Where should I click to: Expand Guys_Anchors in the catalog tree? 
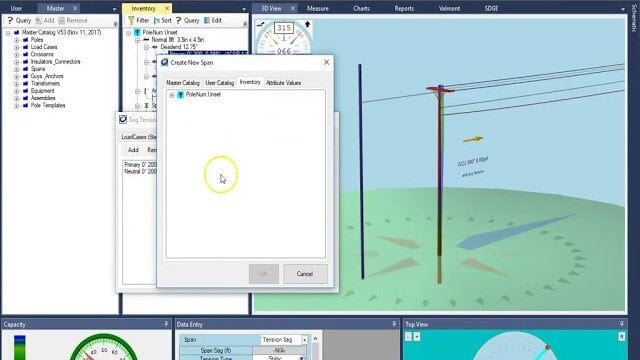point(17,76)
